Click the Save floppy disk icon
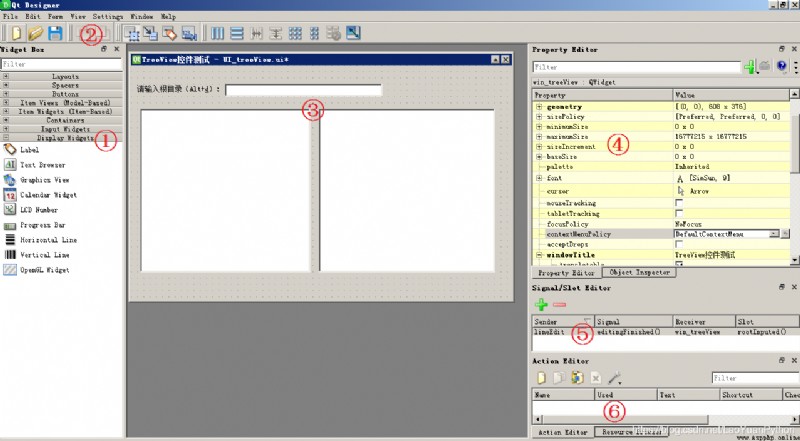Screen dimensions: 800x441 click(x=55, y=34)
